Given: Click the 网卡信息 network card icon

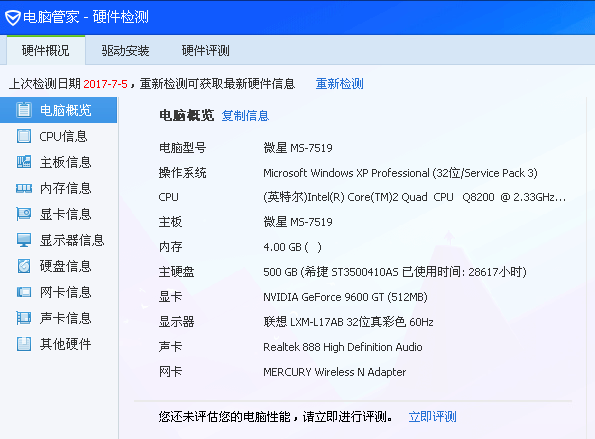Looking at the screenshot, I should 24,292.
